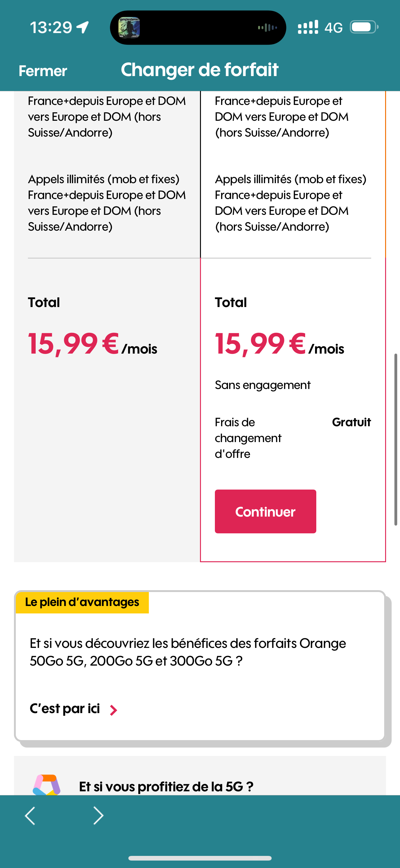Click the vertical scrollbar indicator
This screenshot has height=868, width=400.
tap(396, 439)
